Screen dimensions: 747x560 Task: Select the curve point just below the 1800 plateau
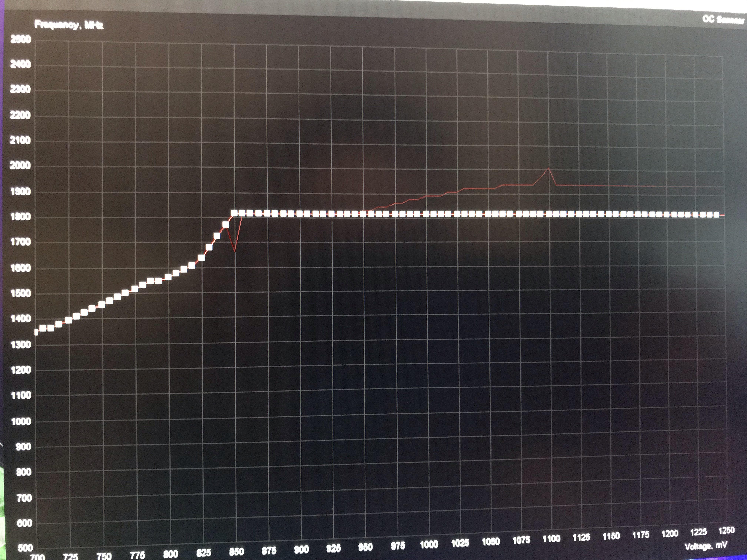[226, 224]
